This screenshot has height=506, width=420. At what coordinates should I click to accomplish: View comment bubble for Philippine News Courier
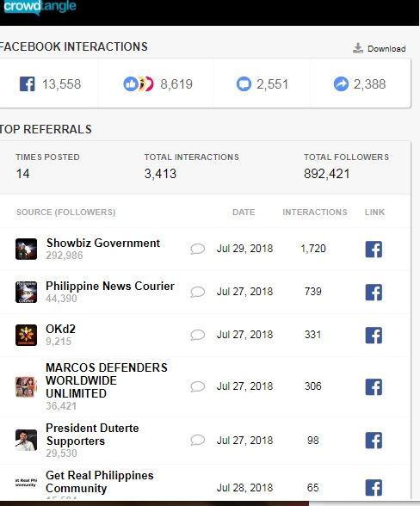click(x=197, y=292)
